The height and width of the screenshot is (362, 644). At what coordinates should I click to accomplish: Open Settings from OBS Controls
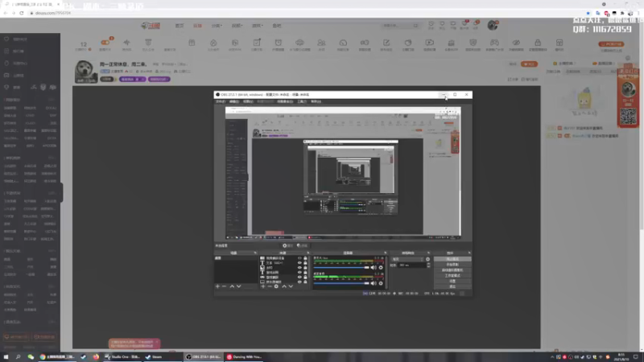pyautogui.click(x=452, y=281)
